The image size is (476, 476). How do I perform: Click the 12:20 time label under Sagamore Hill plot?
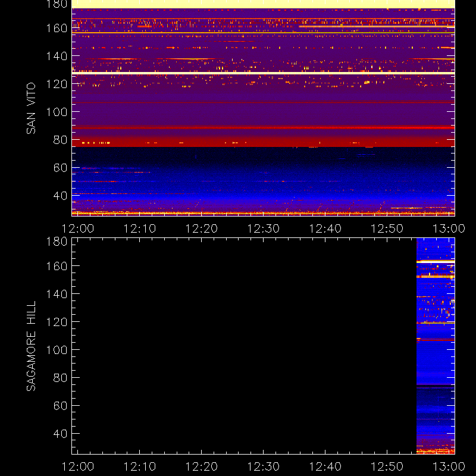pyautogui.click(x=202, y=466)
